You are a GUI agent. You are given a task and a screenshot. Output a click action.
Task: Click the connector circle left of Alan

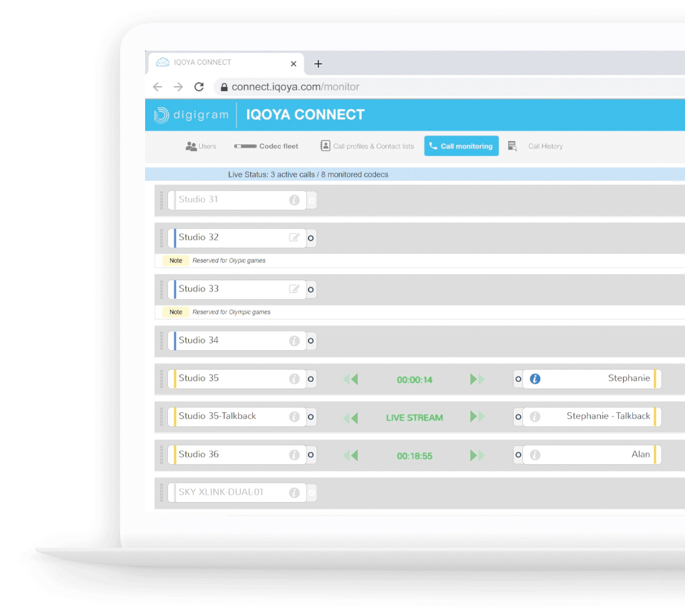coord(518,455)
